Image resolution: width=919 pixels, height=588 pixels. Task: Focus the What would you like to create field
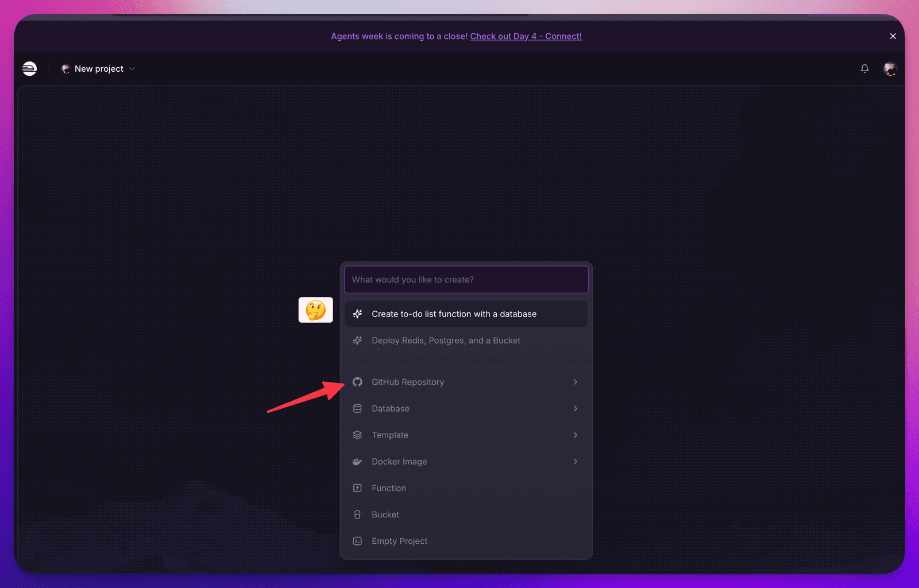pyautogui.click(x=466, y=280)
